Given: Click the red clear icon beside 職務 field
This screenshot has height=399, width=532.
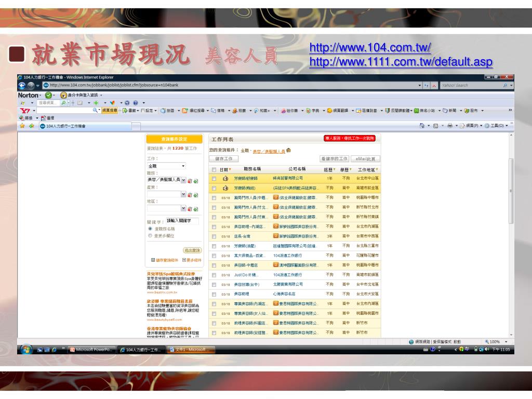Looking at the screenshot, I should [190, 181].
